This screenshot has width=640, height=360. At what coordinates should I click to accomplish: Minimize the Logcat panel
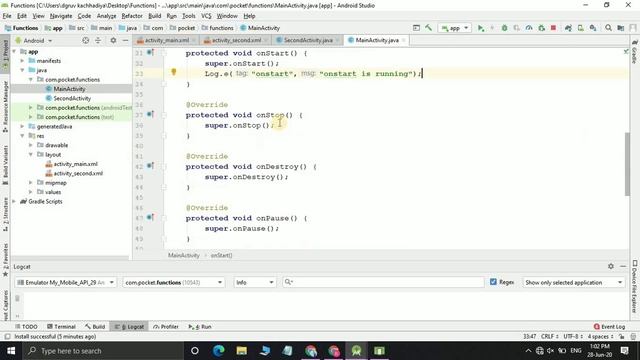623,266
